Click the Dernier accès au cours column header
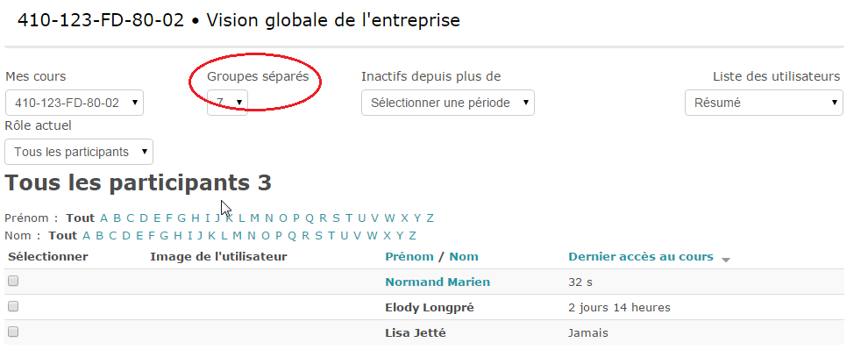The width and height of the screenshot is (868, 357). pos(640,256)
